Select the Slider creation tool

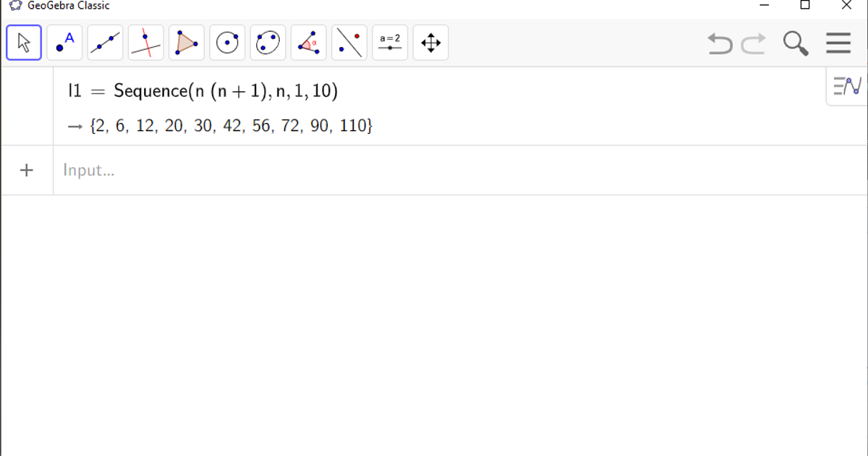coord(390,42)
